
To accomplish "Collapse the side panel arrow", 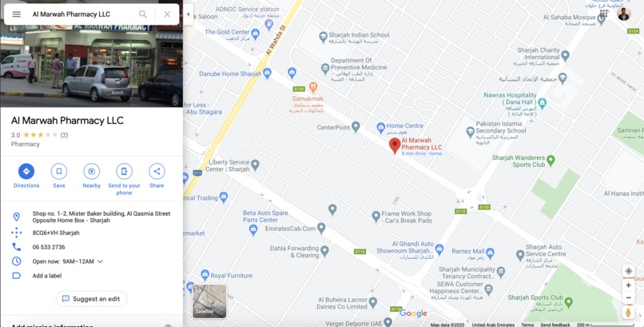I will [188, 14].
